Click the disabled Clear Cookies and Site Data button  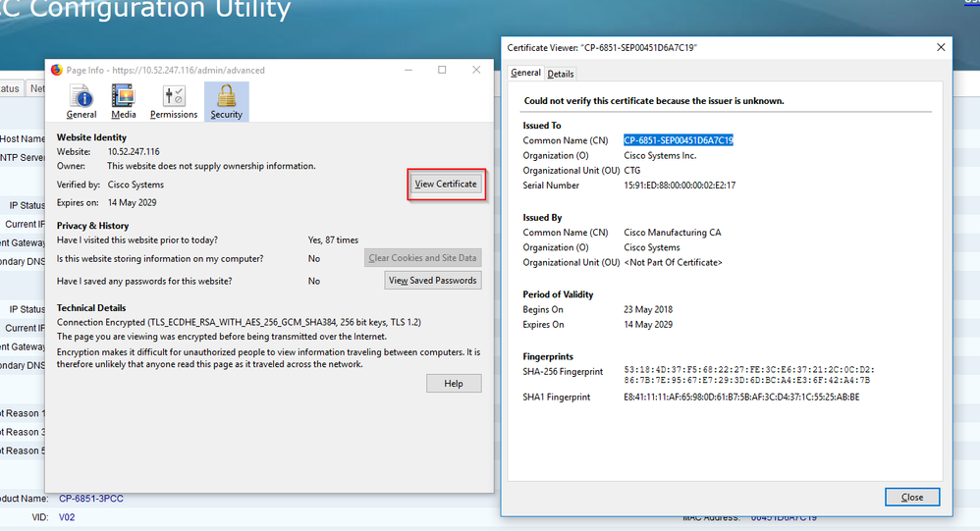[422, 258]
